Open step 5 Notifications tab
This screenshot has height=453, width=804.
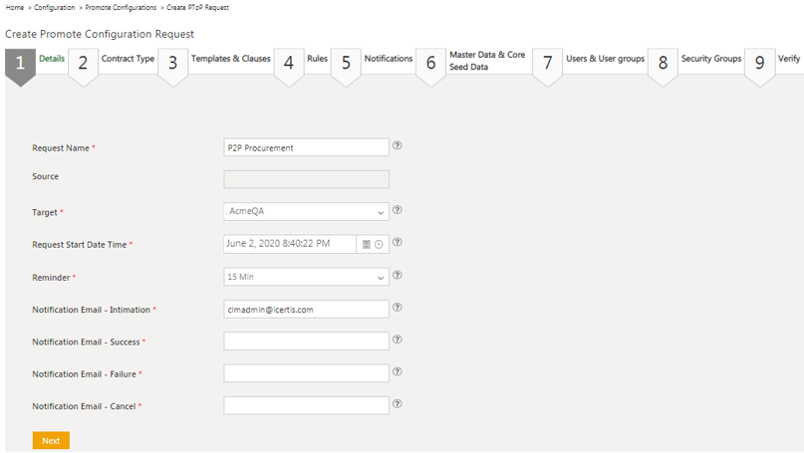pos(387,59)
